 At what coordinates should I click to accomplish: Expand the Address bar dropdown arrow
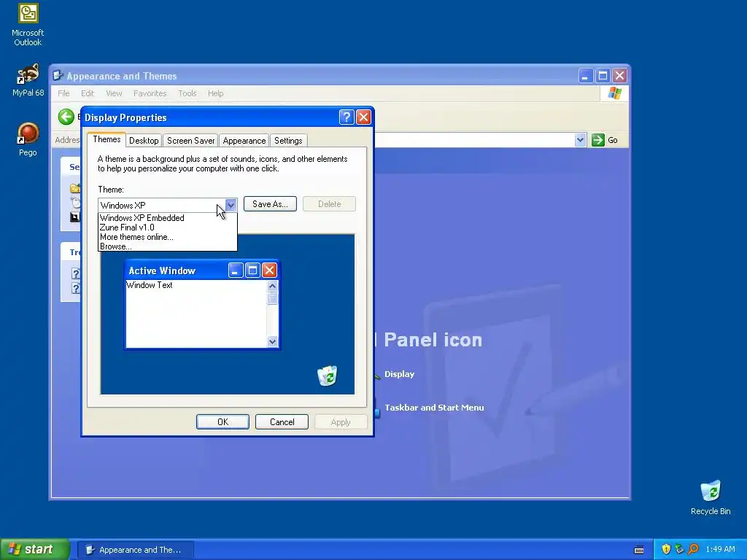coord(580,140)
